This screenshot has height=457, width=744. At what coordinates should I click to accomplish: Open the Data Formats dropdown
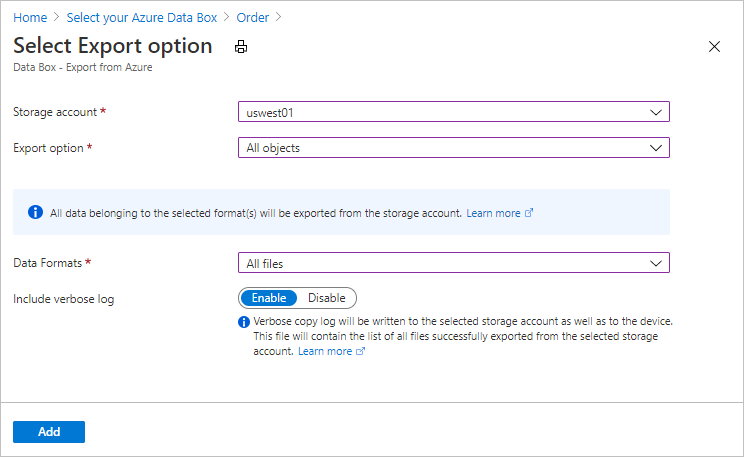click(453, 263)
